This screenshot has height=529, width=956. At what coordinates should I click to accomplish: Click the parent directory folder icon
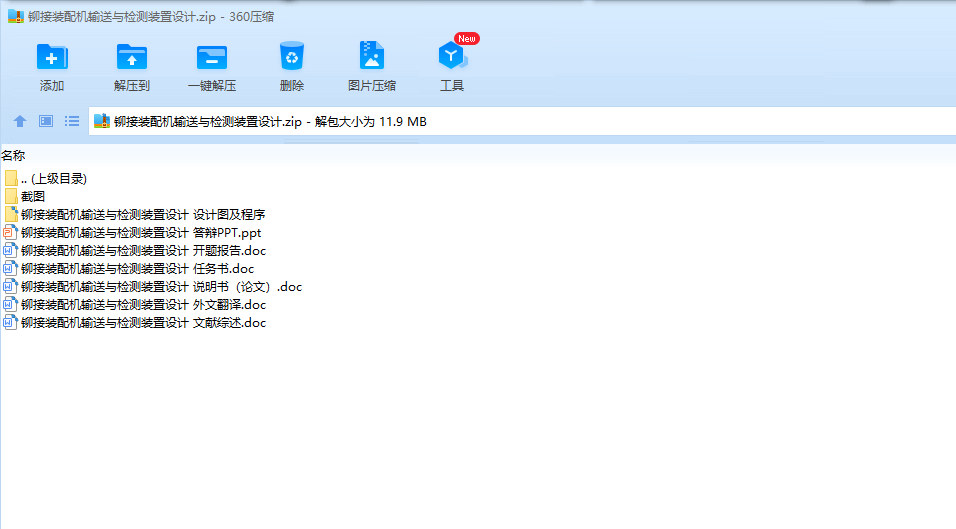(11, 179)
